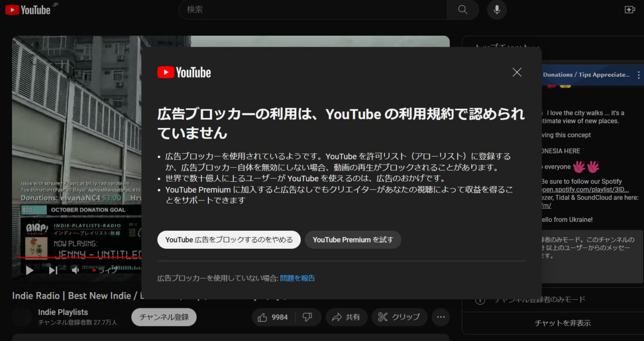
Task: Play the video with play button
Action: pyautogui.click(x=30, y=270)
